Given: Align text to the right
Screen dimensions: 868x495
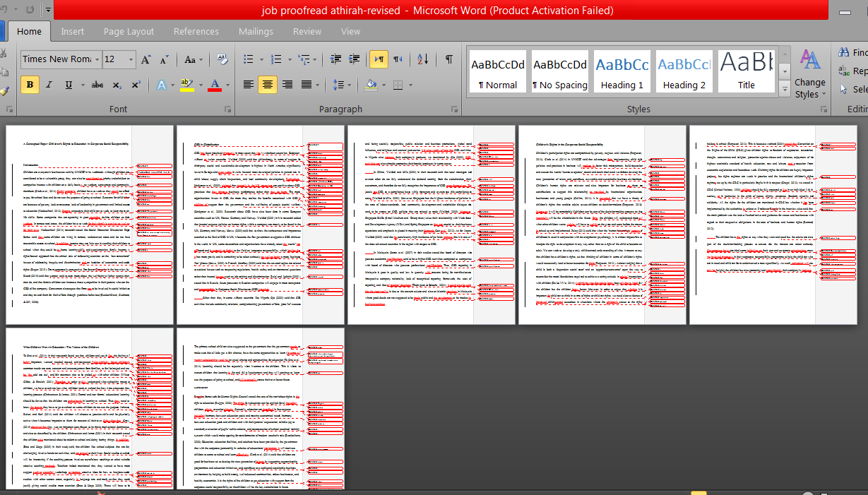Looking at the screenshot, I should [287, 85].
